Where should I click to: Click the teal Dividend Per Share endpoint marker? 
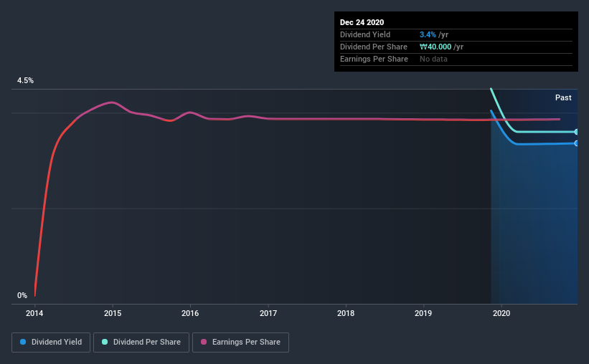[x=576, y=132]
